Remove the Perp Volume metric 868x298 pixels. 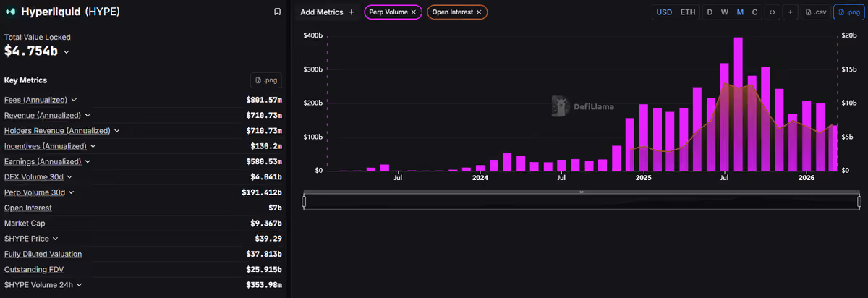[414, 12]
